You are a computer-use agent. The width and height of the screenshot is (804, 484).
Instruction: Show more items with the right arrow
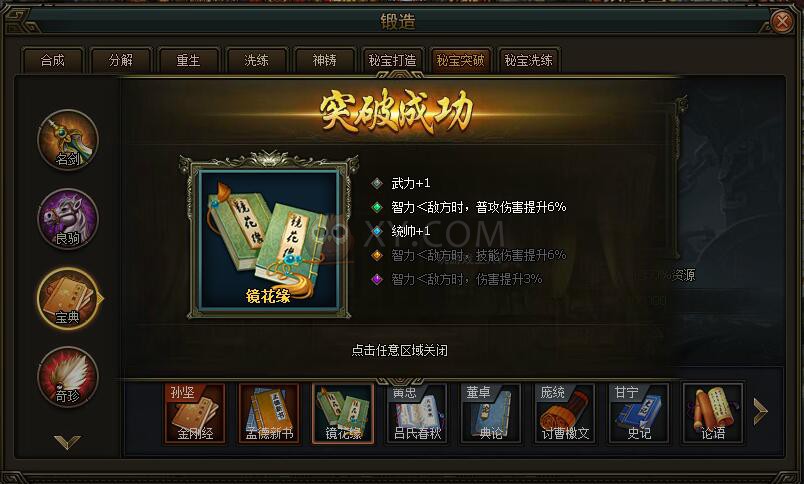[760, 412]
